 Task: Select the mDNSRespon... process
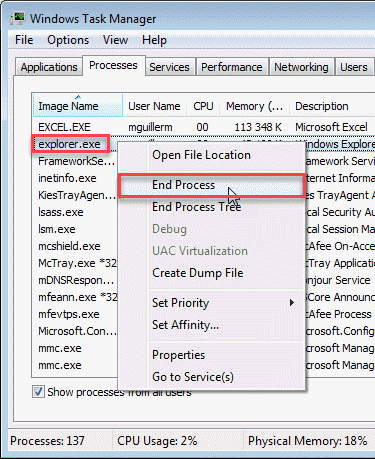76,280
